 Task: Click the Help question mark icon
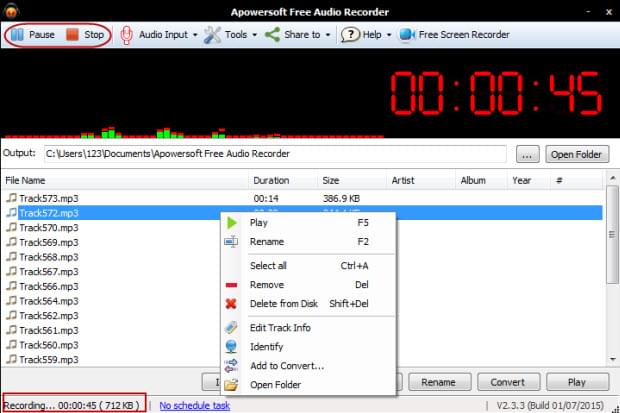(350, 35)
